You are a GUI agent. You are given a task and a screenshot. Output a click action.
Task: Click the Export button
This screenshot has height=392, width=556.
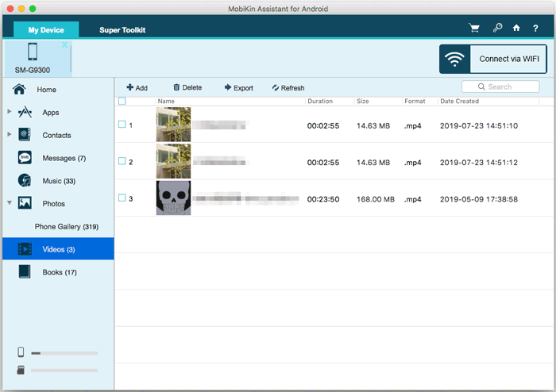[x=238, y=88]
